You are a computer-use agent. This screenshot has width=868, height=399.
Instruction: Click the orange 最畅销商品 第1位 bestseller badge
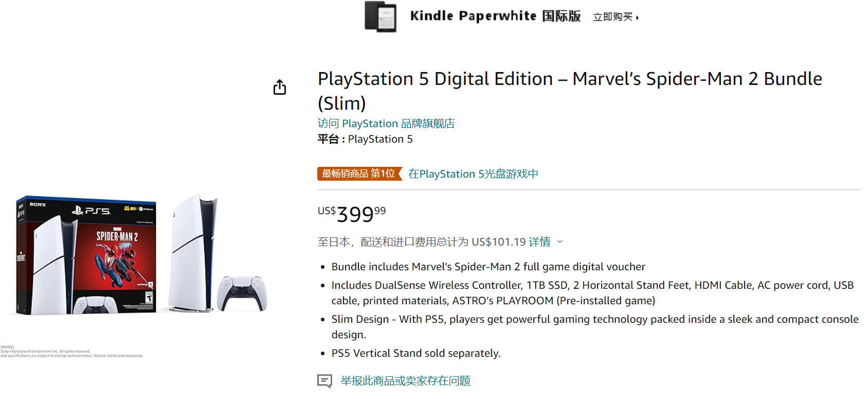pos(358,174)
